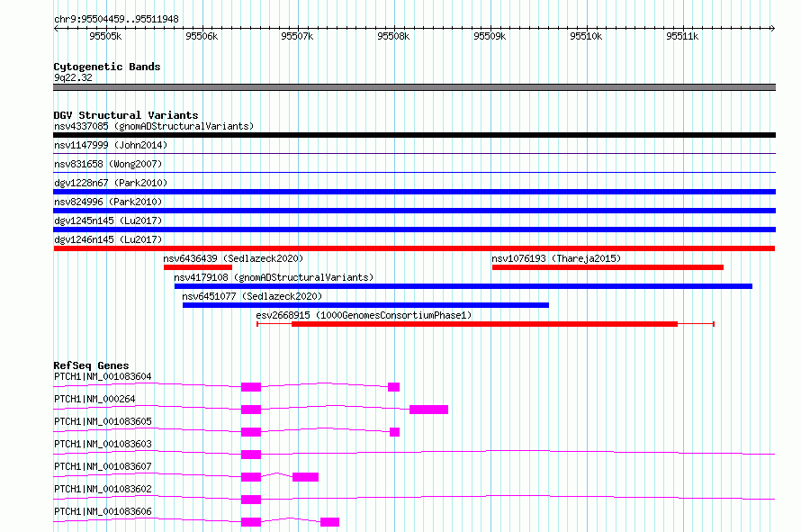
Task: Click the 95508k ruler tick label
Action: (393, 36)
